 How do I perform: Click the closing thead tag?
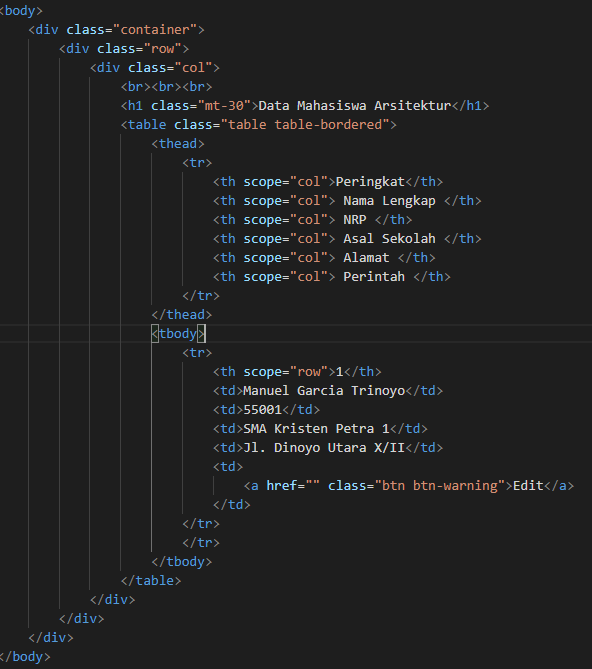tap(182, 314)
